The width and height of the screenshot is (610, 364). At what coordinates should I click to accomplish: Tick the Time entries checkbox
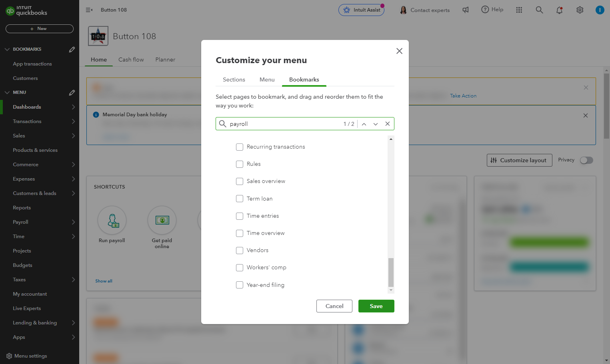pyautogui.click(x=240, y=216)
